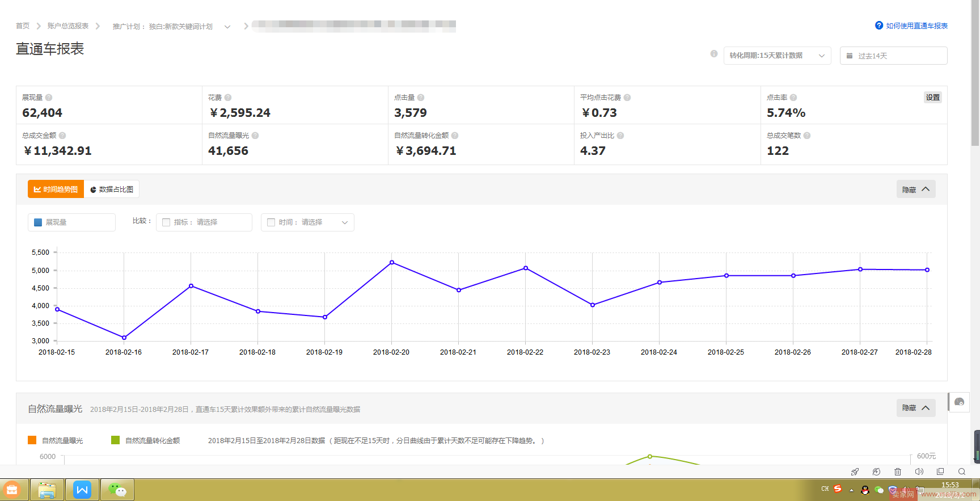980x501 pixels.
Task: Click the 2018-02-23 data point on chart
Action: [x=593, y=305]
